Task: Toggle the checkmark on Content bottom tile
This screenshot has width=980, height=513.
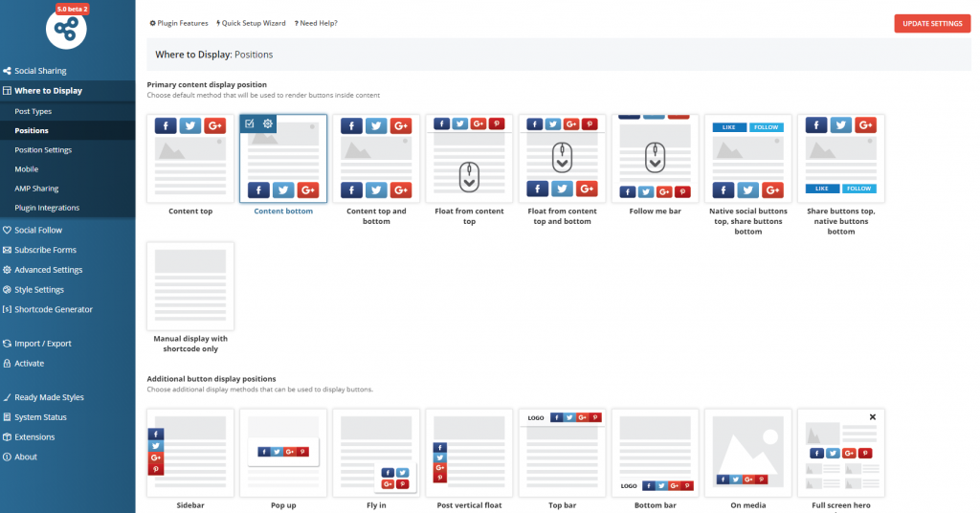Action: point(249,123)
